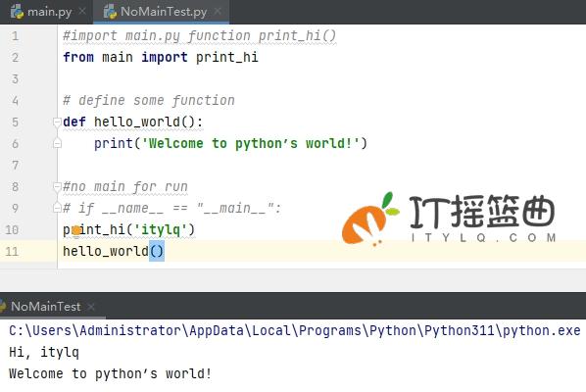Click the 'itylq' string argument on line 10
586x392 pixels.
click(x=161, y=229)
